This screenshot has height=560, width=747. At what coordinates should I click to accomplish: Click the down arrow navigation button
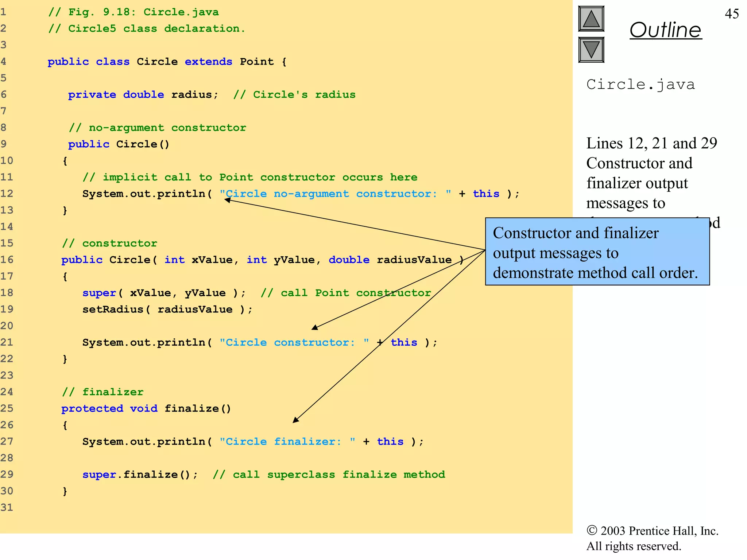[591, 50]
